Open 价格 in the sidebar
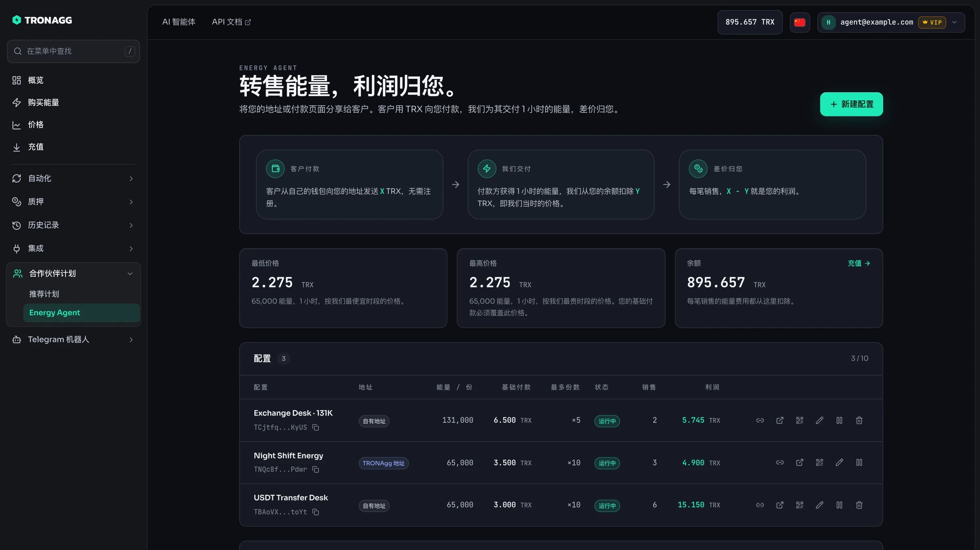The width and height of the screenshot is (980, 550). pyautogui.click(x=73, y=125)
